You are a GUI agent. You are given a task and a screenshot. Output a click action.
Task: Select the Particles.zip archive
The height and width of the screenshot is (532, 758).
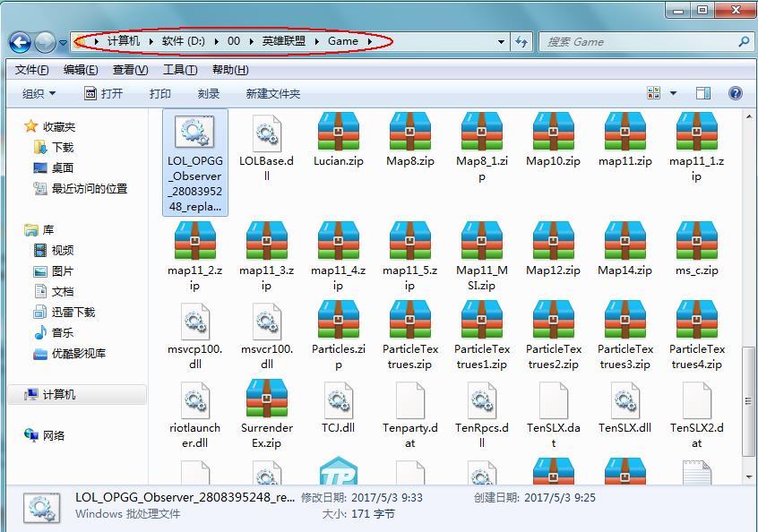pyautogui.click(x=339, y=336)
